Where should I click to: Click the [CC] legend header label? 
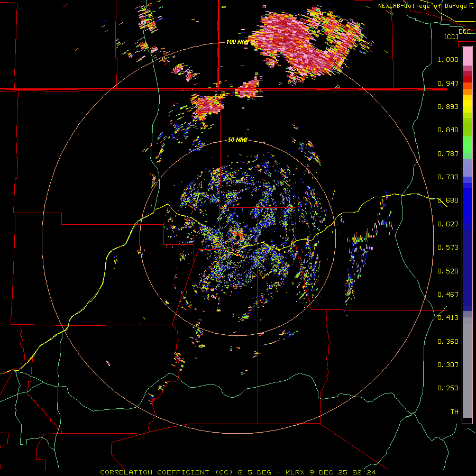click(452, 36)
